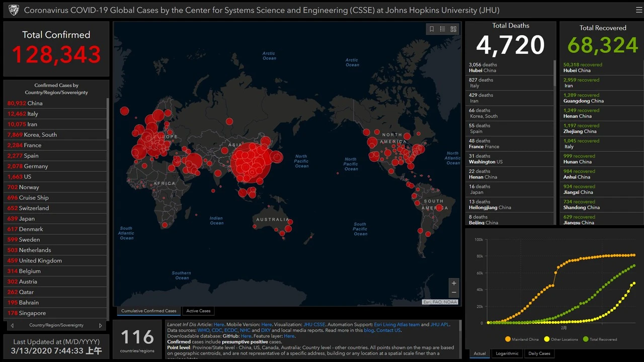Image resolution: width=644 pixels, height=362 pixels.
Task: Follow the JHU APL link
Action: 440,325
